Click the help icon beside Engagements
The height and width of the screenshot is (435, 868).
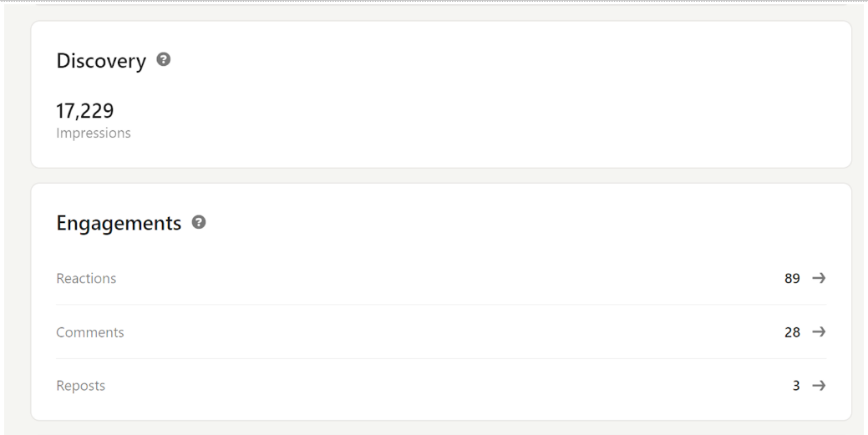coord(199,223)
